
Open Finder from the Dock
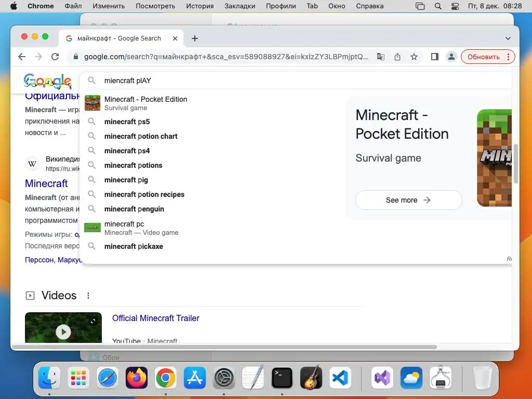coord(49,378)
